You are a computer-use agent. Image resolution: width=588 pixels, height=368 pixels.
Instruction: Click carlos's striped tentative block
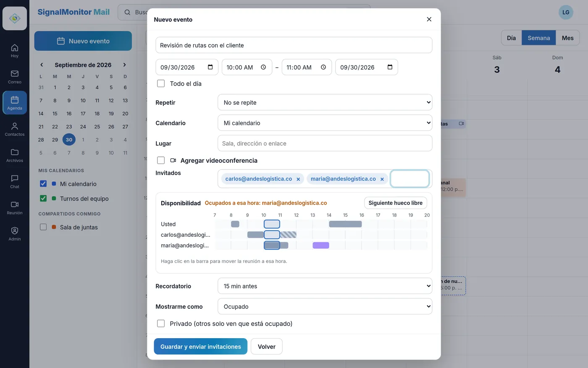tap(288, 235)
